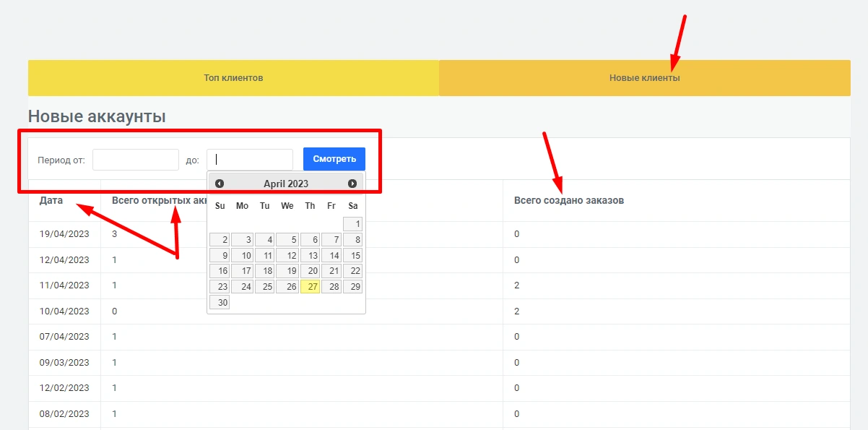Go to next month in calendar

coord(352,184)
